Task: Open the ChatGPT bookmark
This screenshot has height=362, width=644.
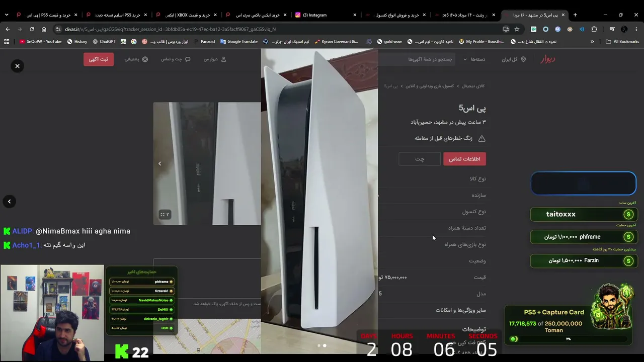Action: tap(104, 42)
